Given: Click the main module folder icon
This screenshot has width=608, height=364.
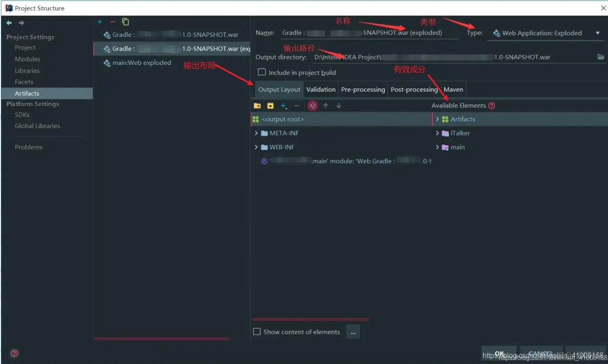Looking at the screenshot, I should 445,147.
